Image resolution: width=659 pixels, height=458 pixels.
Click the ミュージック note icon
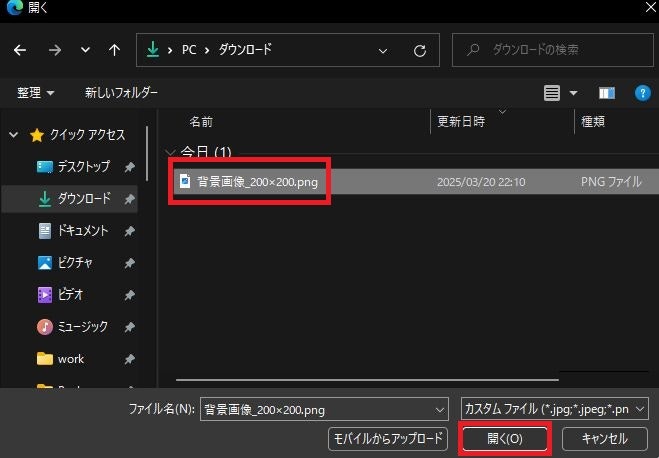point(45,327)
